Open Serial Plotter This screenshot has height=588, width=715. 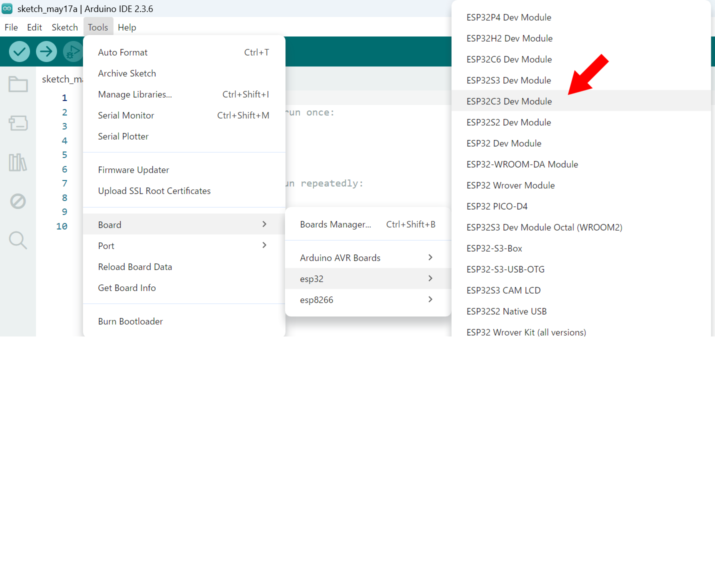184,136
